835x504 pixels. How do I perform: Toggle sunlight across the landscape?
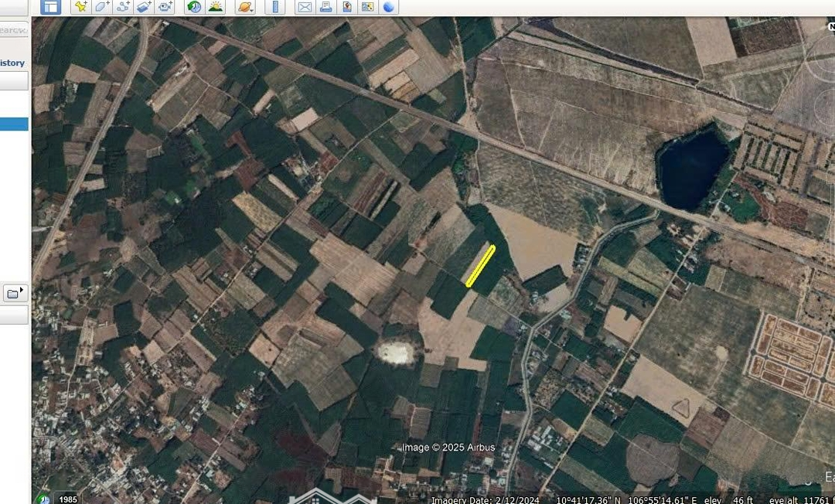point(215,7)
